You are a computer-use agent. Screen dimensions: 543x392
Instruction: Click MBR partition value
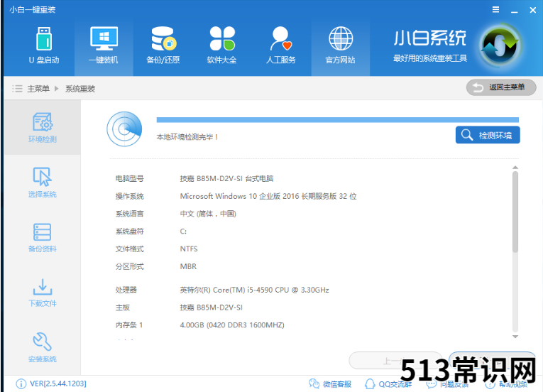click(x=188, y=266)
